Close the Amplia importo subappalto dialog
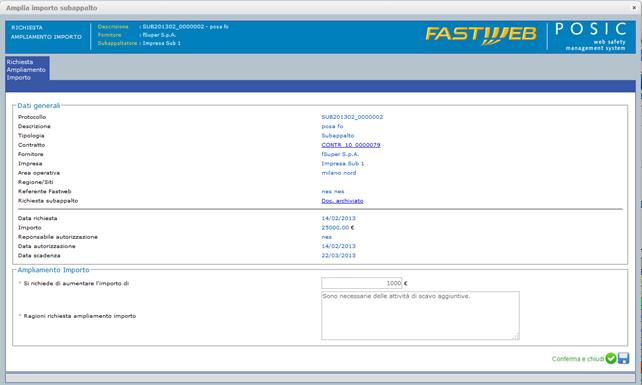642x385 pixels. click(x=634, y=8)
